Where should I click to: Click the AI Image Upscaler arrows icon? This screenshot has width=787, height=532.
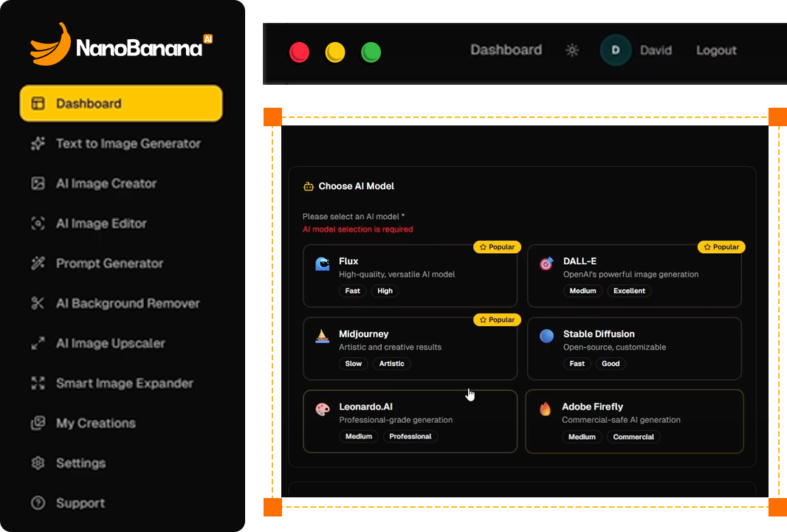tap(38, 343)
